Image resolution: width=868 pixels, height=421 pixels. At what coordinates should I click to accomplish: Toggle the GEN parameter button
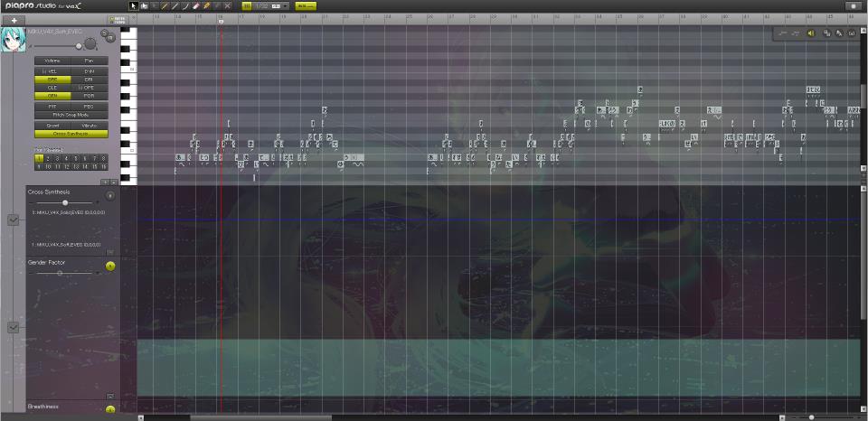pyautogui.click(x=52, y=95)
